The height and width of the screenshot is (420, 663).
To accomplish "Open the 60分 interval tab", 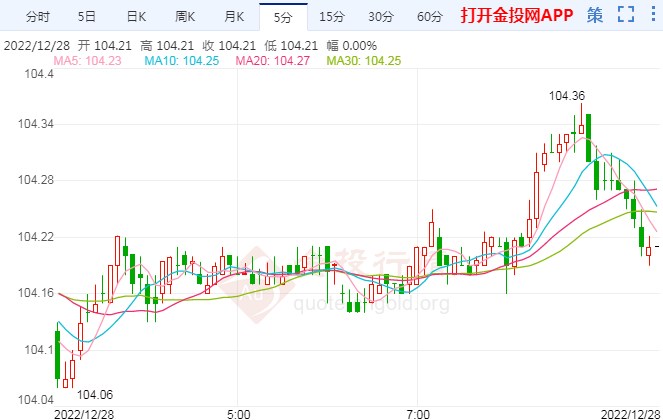I will coord(430,16).
